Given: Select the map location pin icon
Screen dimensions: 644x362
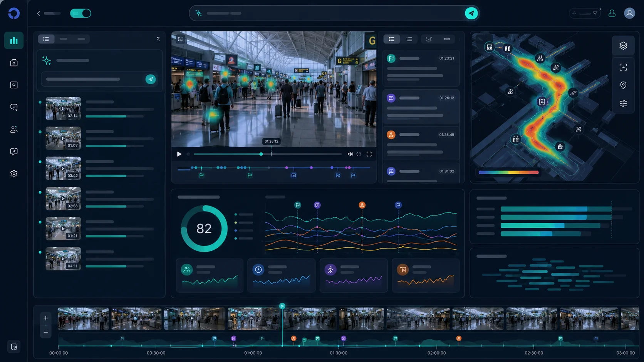Looking at the screenshot, I should pyautogui.click(x=623, y=85).
